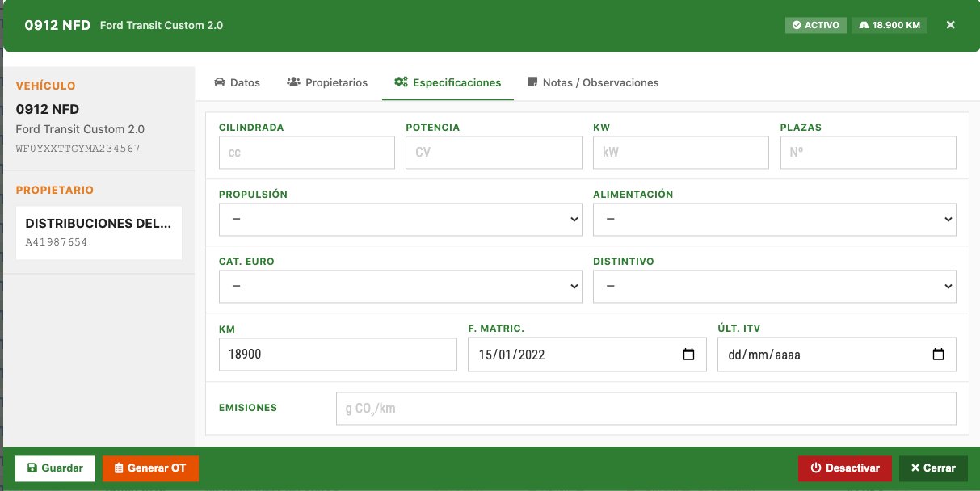Screen dimensions: 980x491
Task: Close the dialog with the X icon
Action: point(951,25)
